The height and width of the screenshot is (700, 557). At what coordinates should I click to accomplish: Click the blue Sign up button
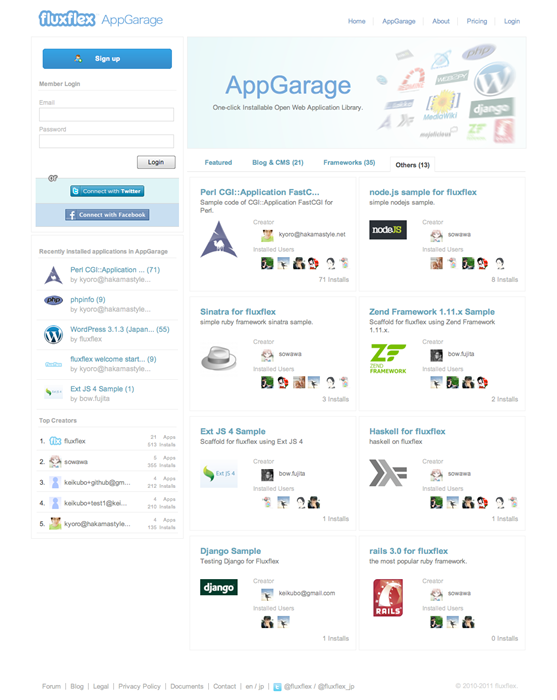(107, 58)
